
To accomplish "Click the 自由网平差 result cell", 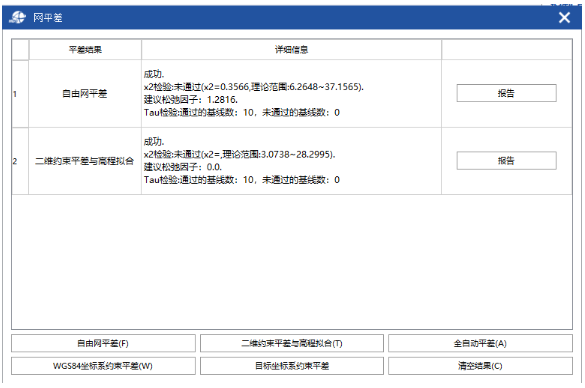I will click(85, 94).
